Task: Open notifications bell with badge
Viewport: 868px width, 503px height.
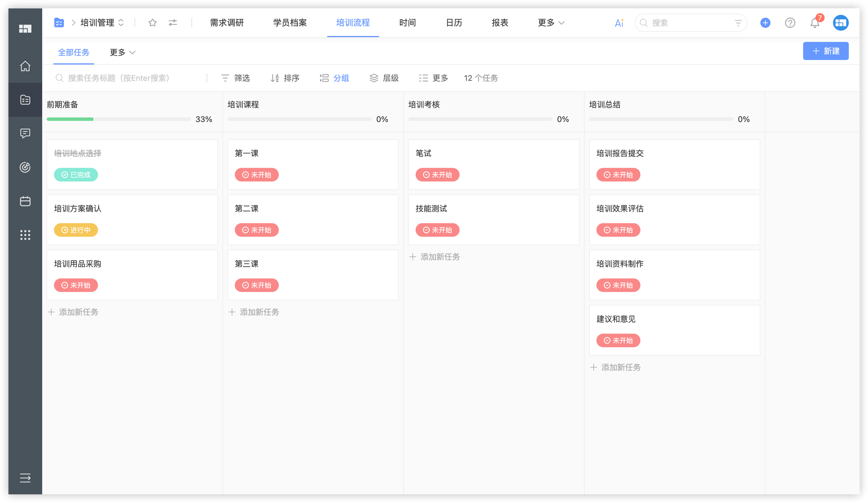Action: point(815,23)
